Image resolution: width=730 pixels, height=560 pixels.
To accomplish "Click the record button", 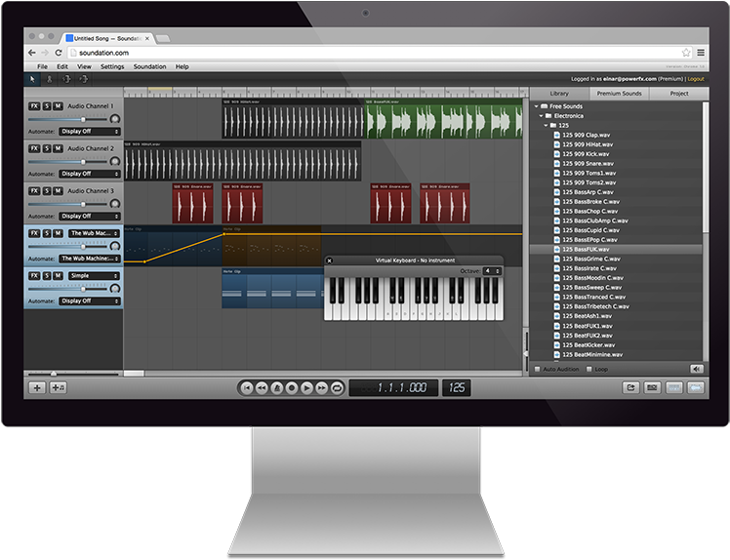I will tap(292, 387).
